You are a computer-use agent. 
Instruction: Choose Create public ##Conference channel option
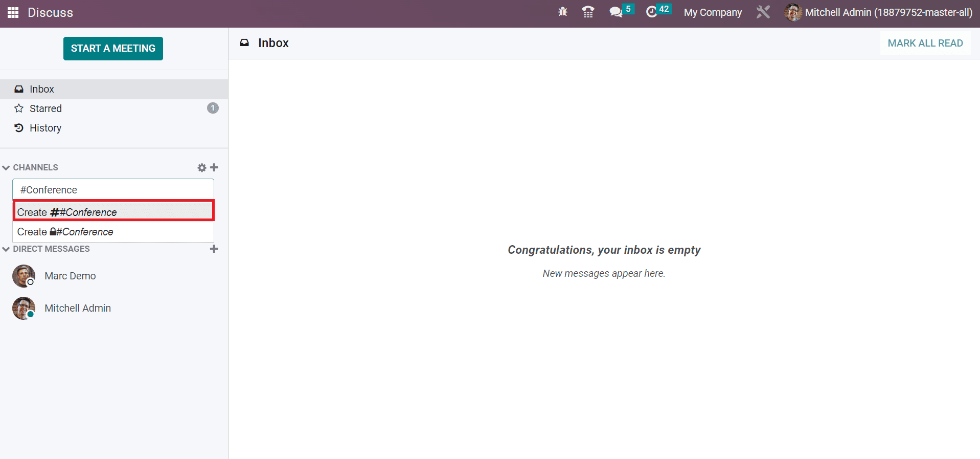(x=113, y=212)
